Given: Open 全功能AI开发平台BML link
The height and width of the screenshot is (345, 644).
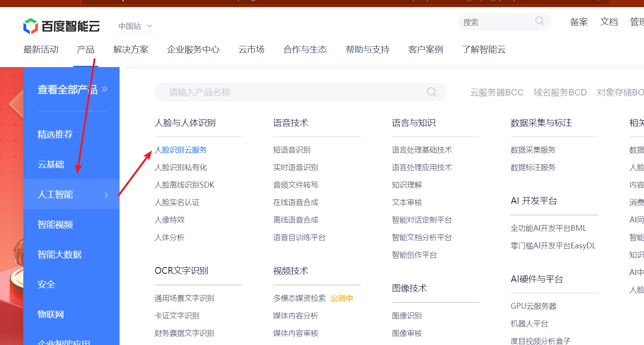Looking at the screenshot, I should pyautogui.click(x=549, y=228).
